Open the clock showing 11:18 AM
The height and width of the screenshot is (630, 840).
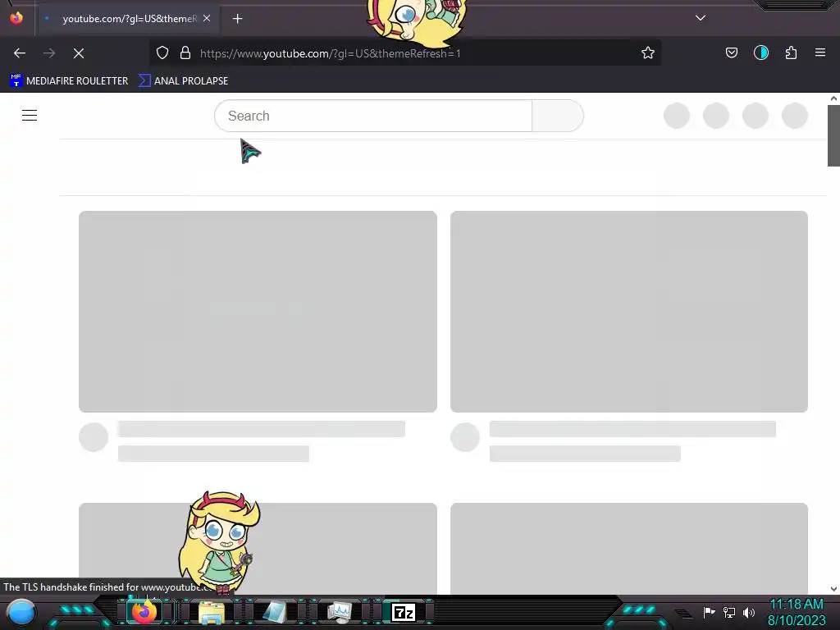click(797, 612)
